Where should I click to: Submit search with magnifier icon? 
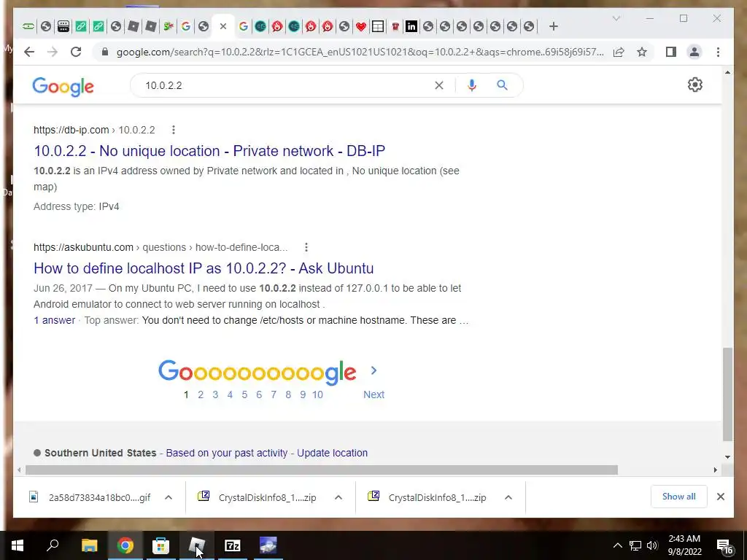pos(502,85)
